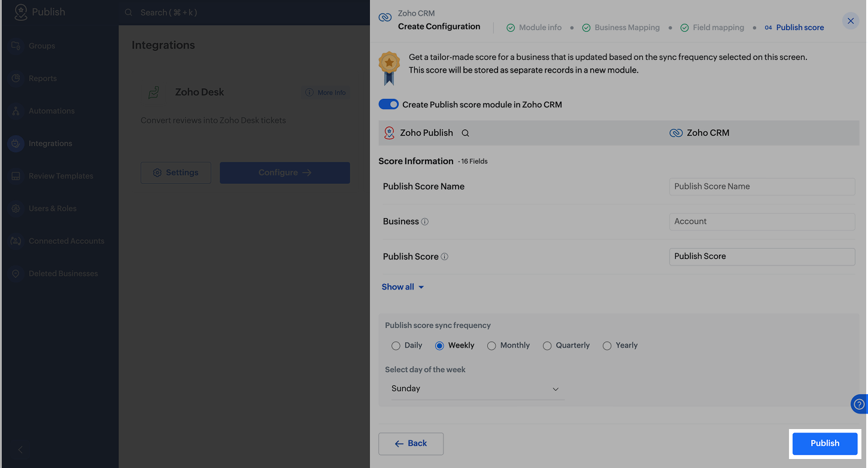Click the Automations sidebar icon
Screen dimensions: 868x468
pyautogui.click(x=16, y=111)
